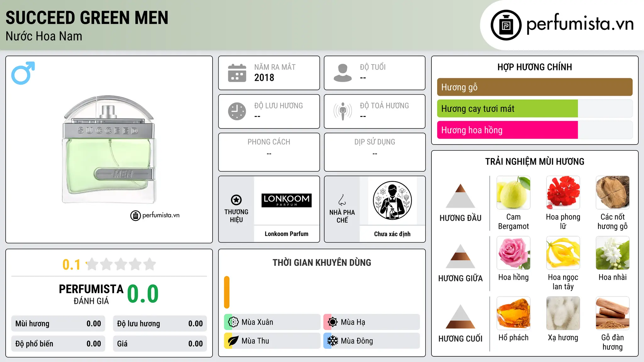Click the Mùa Xuân flower icon
Screen dimensions: 644x362
point(233,322)
